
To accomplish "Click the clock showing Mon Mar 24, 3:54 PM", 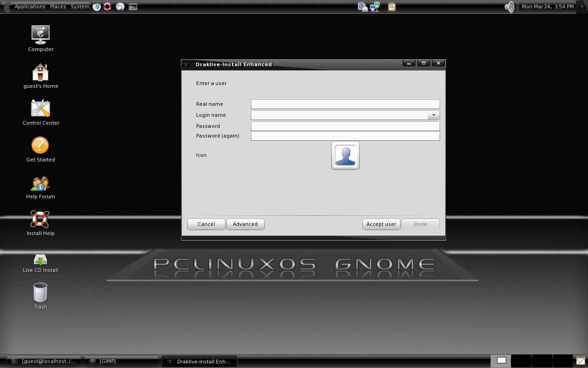I will tap(548, 6).
